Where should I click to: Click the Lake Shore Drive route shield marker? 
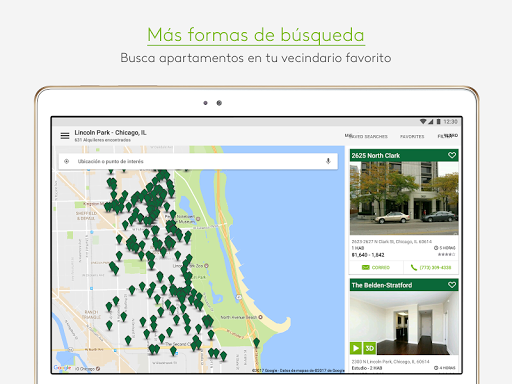pyautogui.click(x=239, y=296)
